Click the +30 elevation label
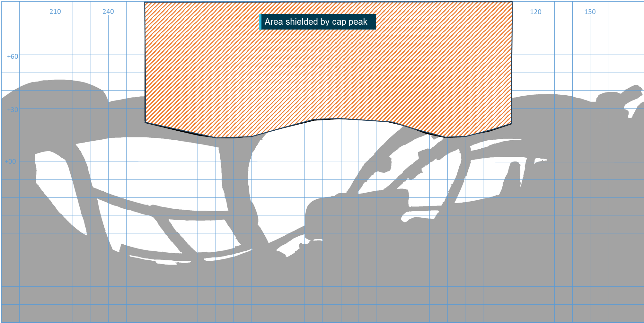This screenshot has height=323, width=644. (x=13, y=110)
